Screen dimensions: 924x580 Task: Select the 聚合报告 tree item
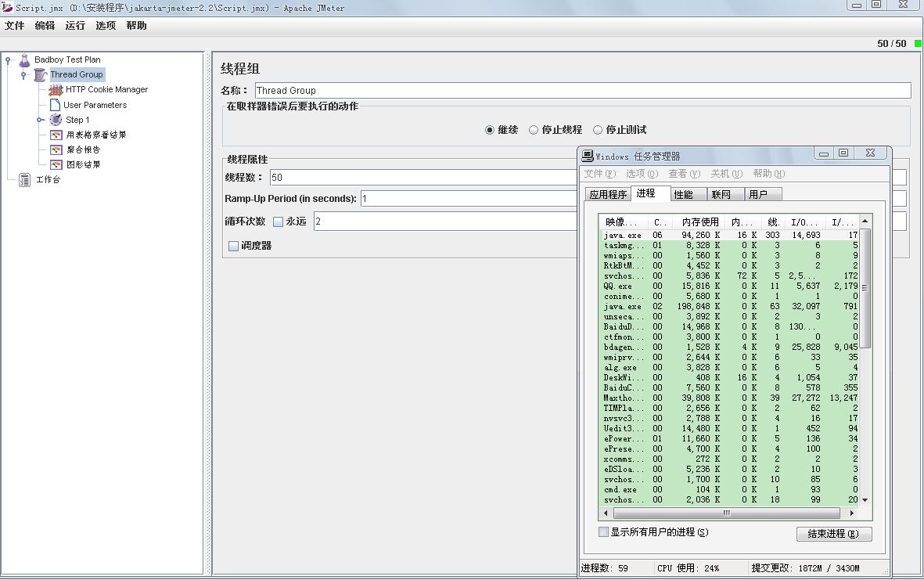pyautogui.click(x=83, y=150)
